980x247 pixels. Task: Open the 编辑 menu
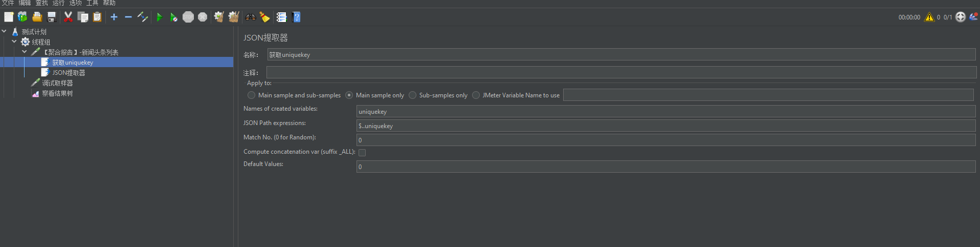[x=25, y=3]
